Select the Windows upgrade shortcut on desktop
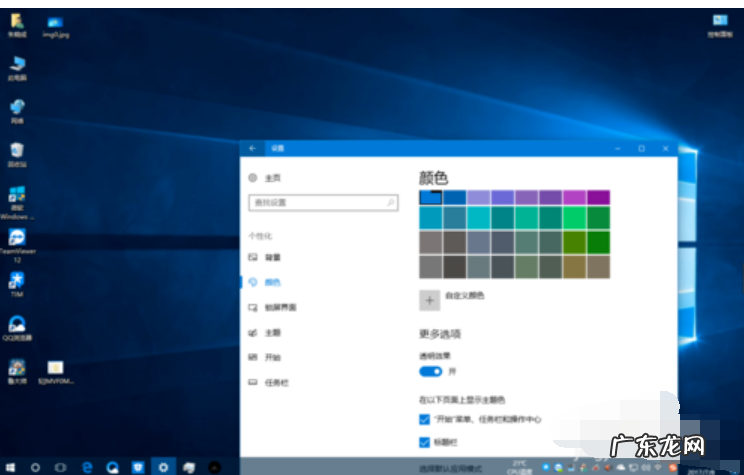This screenshot has height=475, width=744. tap(17, 203)
